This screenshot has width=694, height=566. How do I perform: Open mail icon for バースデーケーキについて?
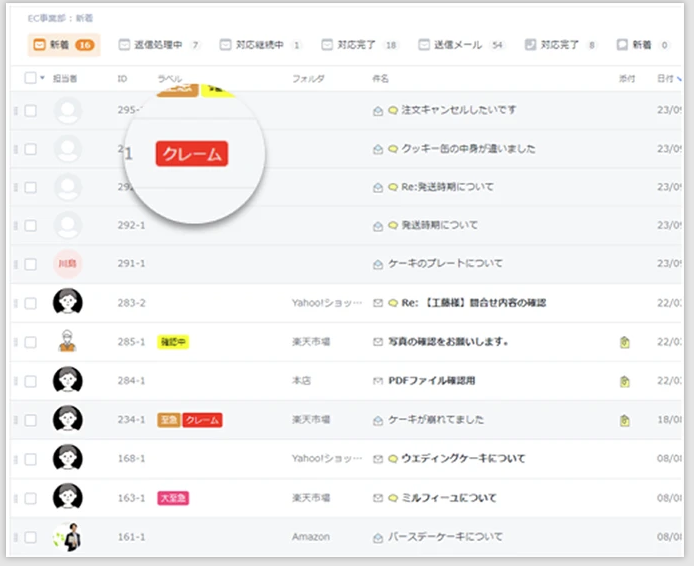(x=378, y=538)
